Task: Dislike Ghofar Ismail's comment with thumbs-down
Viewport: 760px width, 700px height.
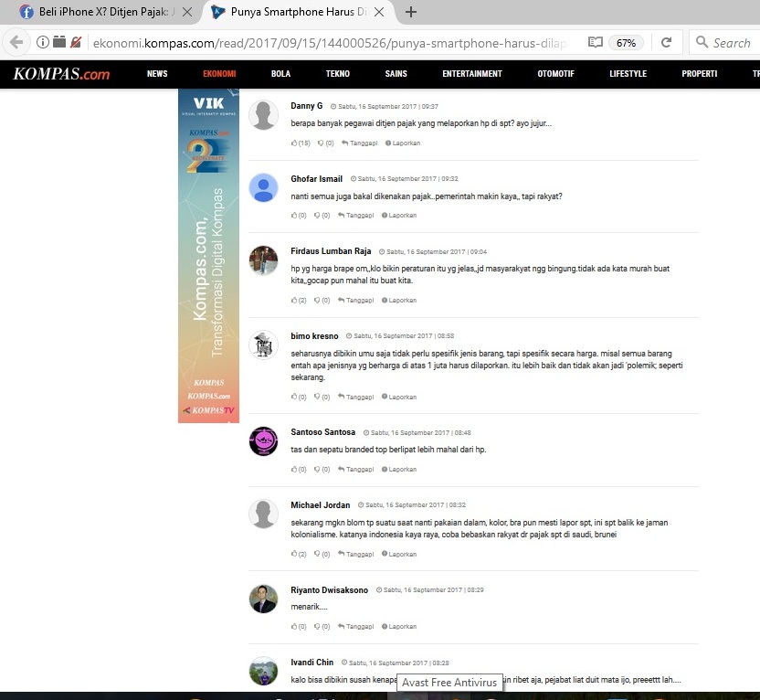Action: click(x=318, y=216)
